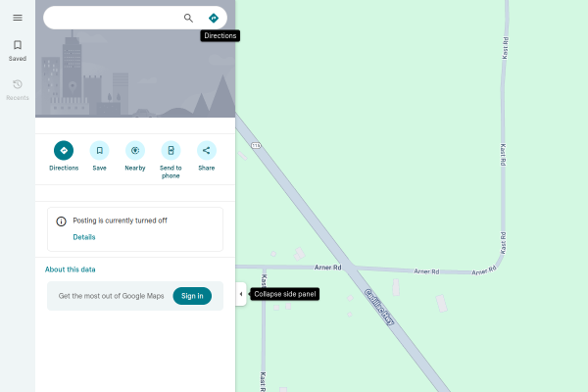Image resolution: width=588 pixels, height=392 pixels.
Task: Click the Cadillac Hwy label on the map
Action: [x=379, y=306]
